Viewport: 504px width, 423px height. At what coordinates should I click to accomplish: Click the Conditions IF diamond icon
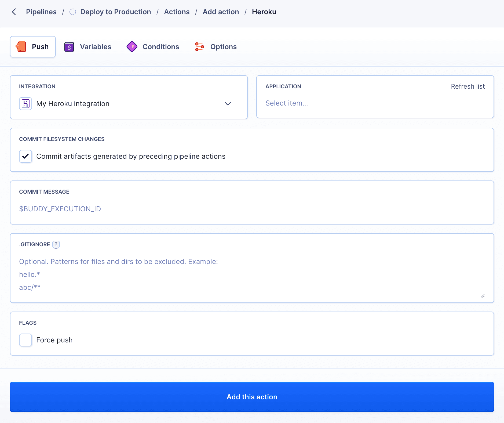(x=132, y=46)
